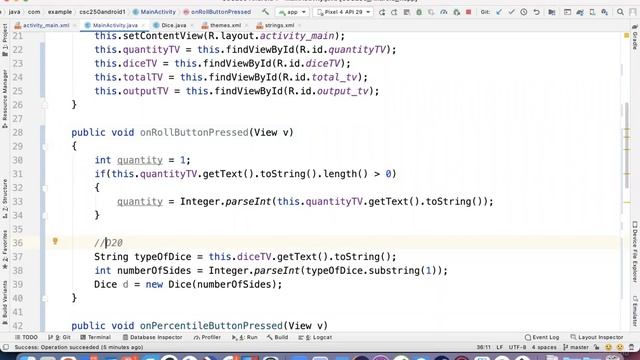Screen dimensions: 640x360
Task: Open the Database Inspector tool window
Action: pyautogui.click(x=152, y=338)
